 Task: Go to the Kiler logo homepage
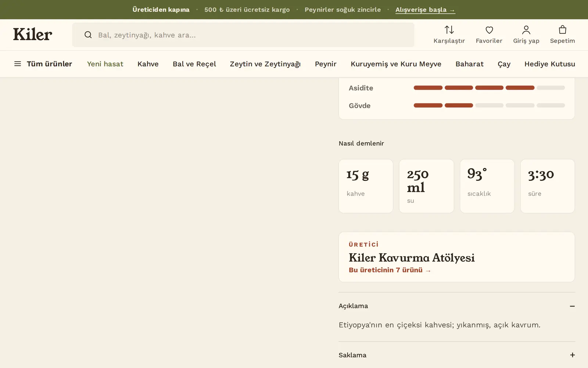pos(33,34)
